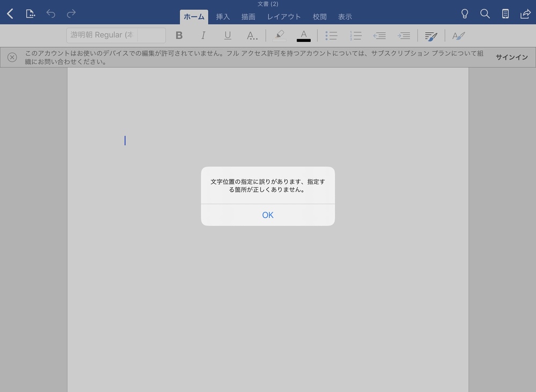Open the lightbulb help icon

(465, 14)
